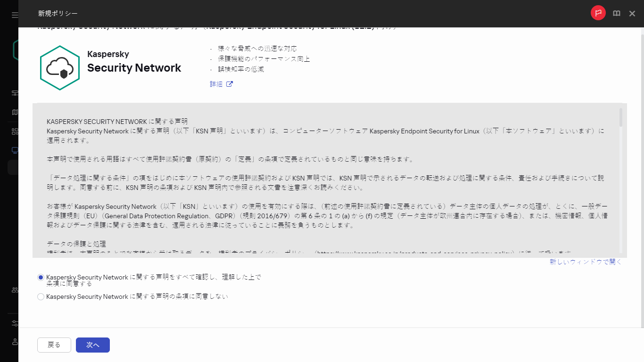This screenshot has height=362, width=644.
Task: Click the Kaspersky Security Network shield logo
Action: [x=60, y=67]
